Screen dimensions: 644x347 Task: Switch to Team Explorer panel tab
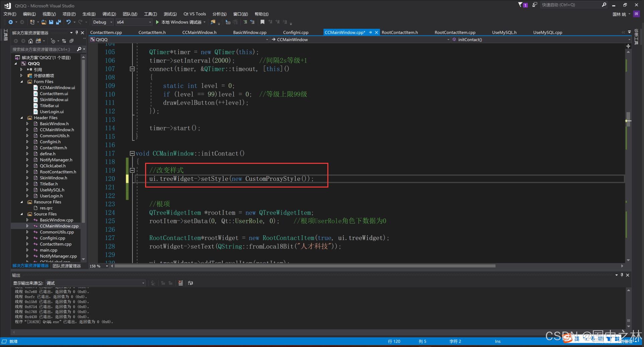coord(67,266)
